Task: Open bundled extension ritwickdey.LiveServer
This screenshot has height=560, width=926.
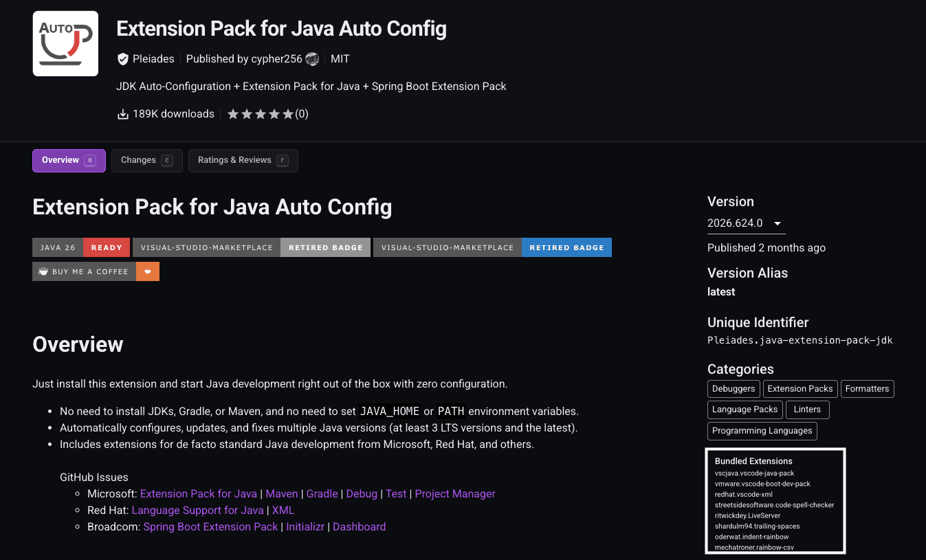Action: click(748, 515)
